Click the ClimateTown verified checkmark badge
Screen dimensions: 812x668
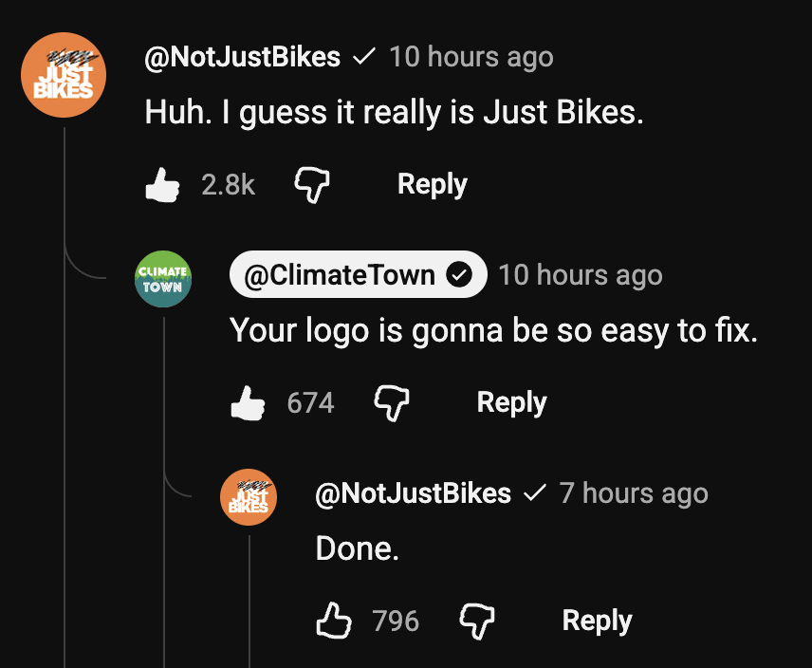pyautogui.click(x=459, y=274)
